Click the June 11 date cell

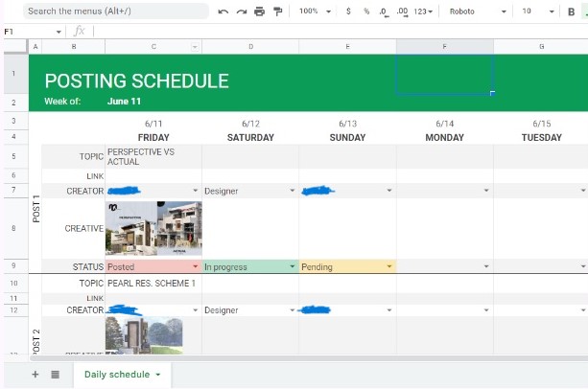[124, 102]
